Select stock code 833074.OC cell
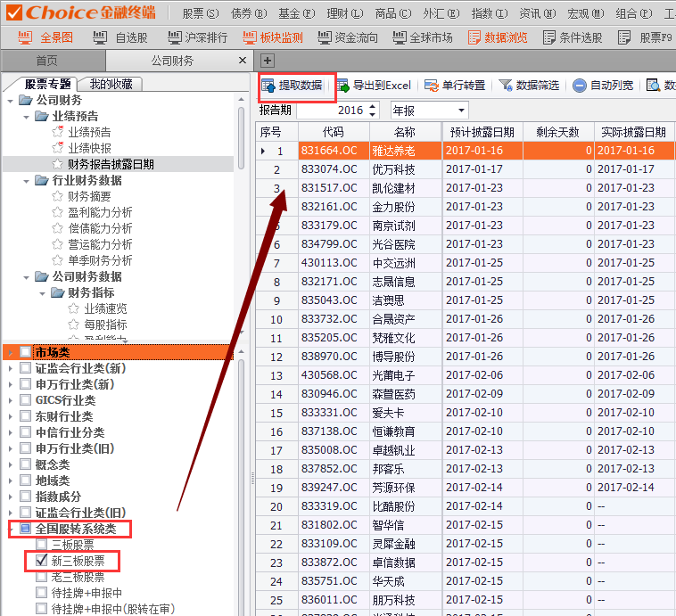 [334, 169]
